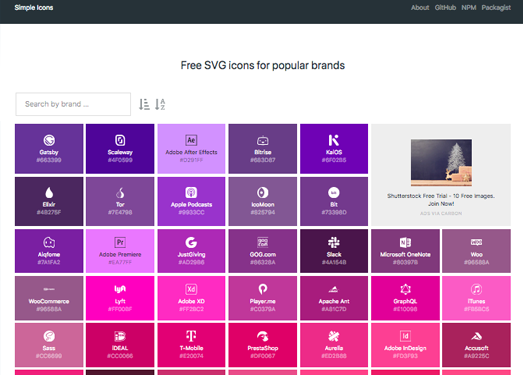
Task: Click the iTunes music note icon
Action: (476, 289)
